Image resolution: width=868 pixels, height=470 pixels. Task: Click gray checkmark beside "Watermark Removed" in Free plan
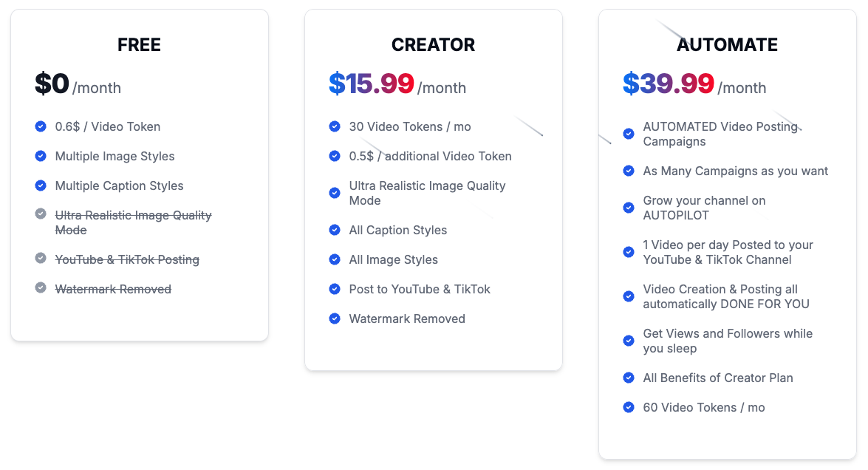coord(41,288)
